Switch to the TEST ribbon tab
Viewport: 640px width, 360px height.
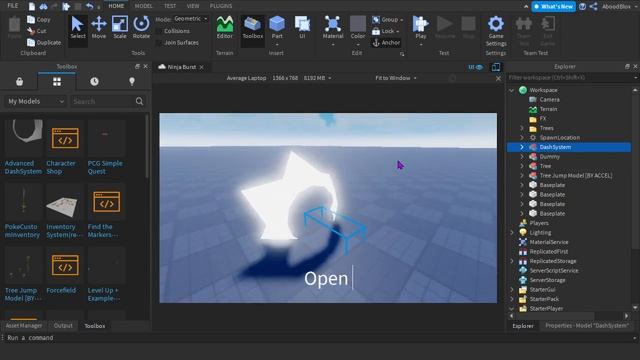(x=170, y=6)
